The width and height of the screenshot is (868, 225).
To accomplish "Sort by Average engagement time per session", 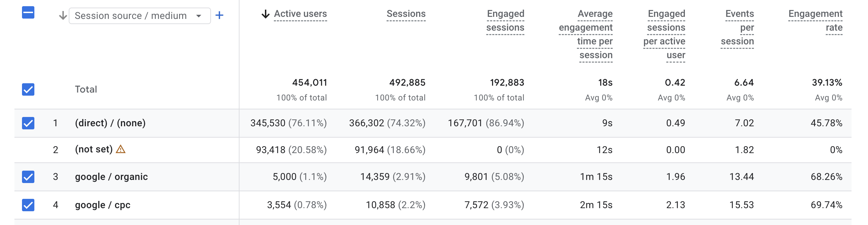I will point(586,34).
